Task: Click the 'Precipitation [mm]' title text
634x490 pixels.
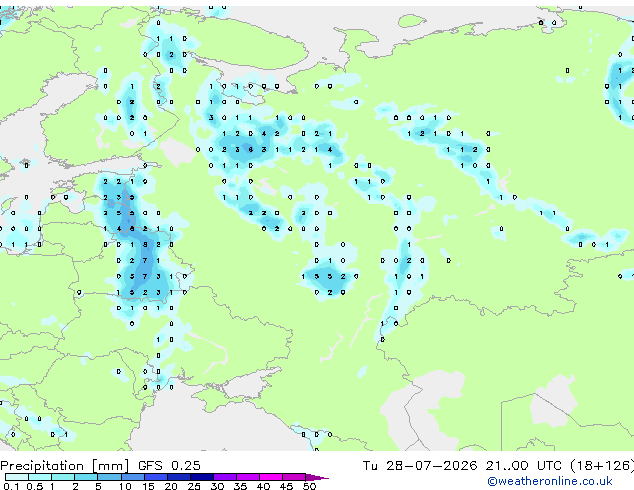Action: (65, 466)
